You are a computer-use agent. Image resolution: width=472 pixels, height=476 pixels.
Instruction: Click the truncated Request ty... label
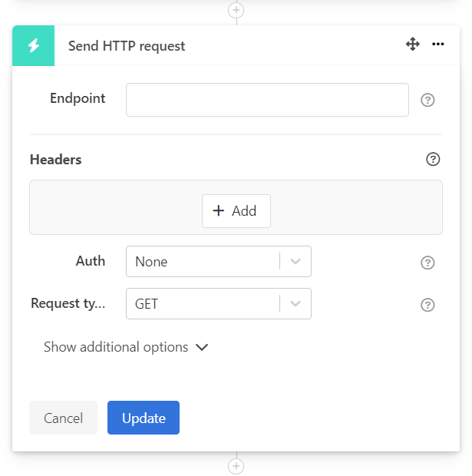click(68, 304)
